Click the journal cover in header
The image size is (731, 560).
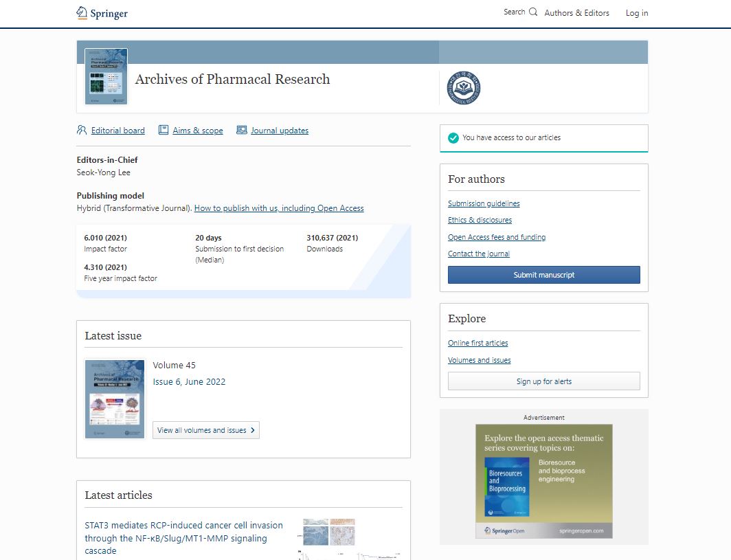(106, 76)
